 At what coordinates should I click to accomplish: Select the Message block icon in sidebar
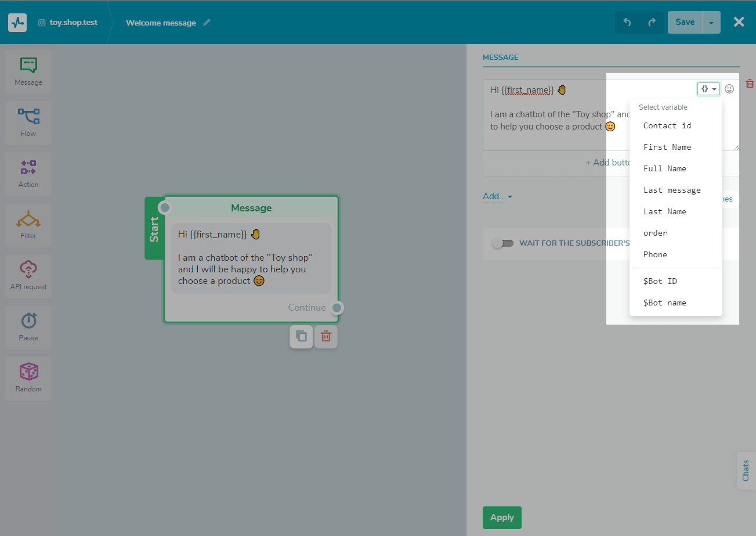[x=28, y=71]
